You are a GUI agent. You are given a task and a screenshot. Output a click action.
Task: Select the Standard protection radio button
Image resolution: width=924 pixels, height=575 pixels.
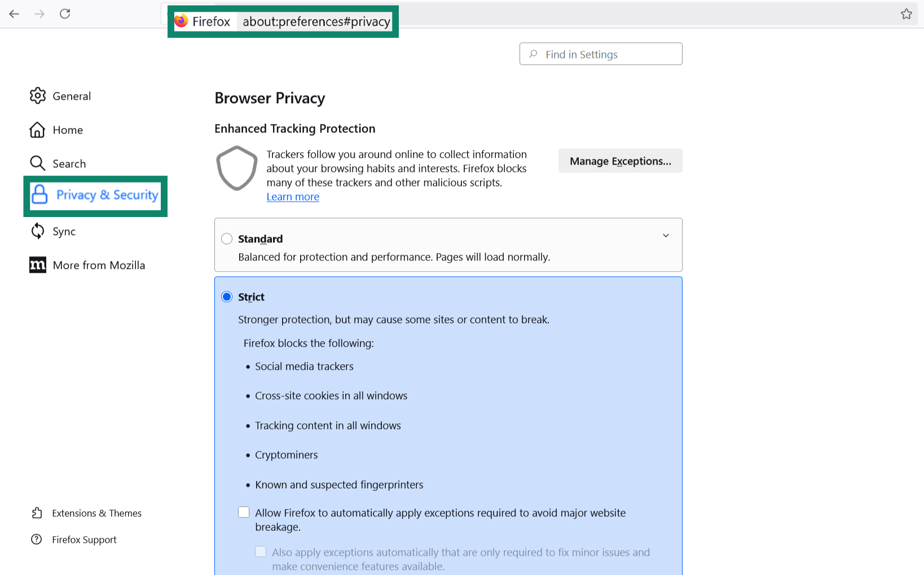(227, 238)
